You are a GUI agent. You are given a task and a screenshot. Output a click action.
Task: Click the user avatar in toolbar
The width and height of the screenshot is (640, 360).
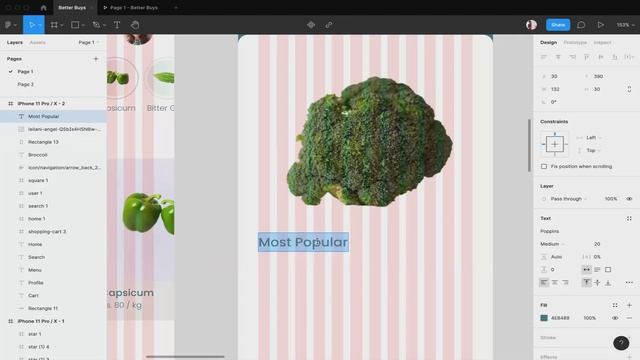coord(531,25)
